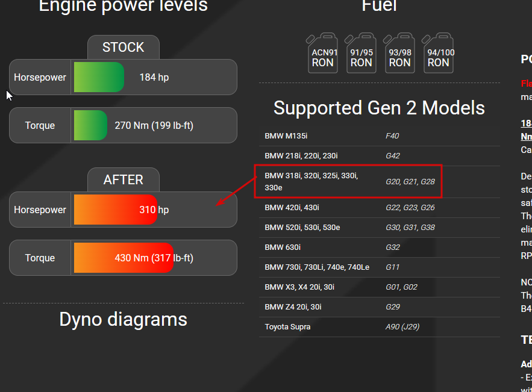Click the Dyno diagrams heading
The width and height of the screenshot is (532, 392).
coord(123,319)
